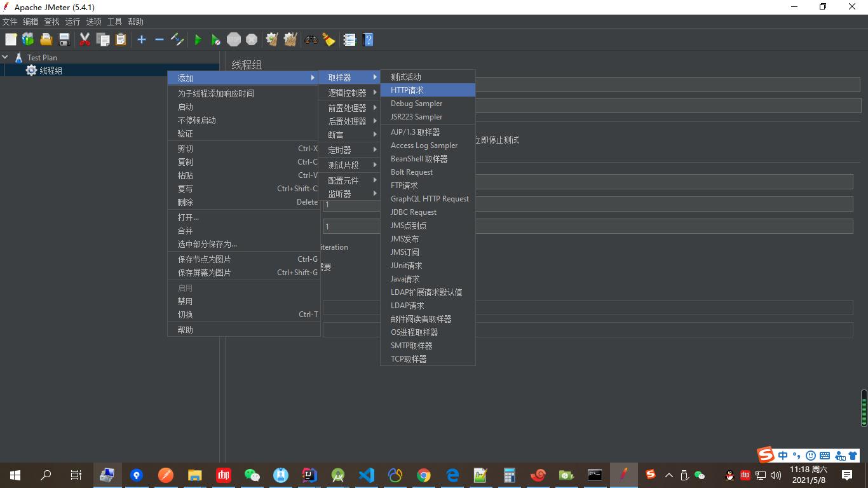Click 保存节点为图片 menu entry
This screenshot has height=488, width=868.
pyautogui.click(x=243, y=259)
